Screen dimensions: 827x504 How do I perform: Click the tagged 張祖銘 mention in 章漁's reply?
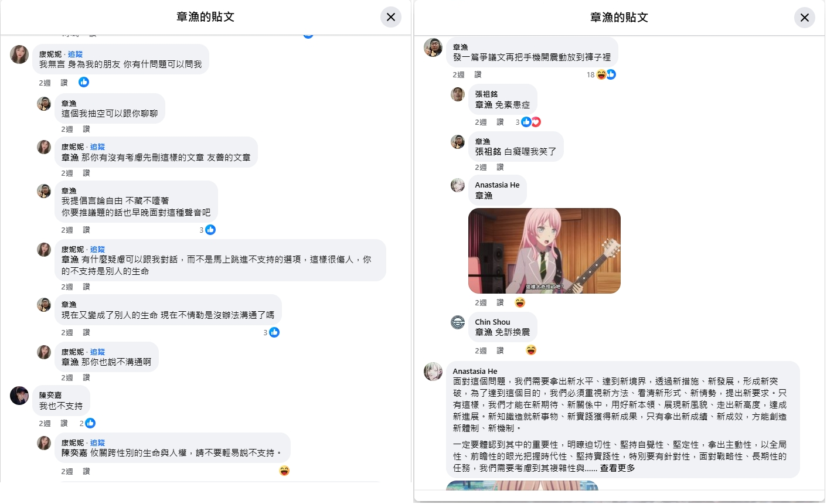[488, 151]
